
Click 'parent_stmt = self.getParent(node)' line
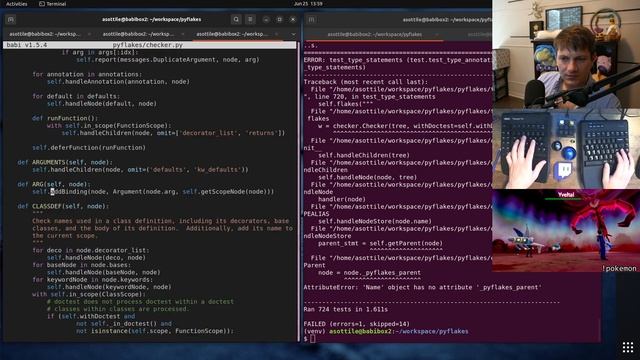point(380,243)
